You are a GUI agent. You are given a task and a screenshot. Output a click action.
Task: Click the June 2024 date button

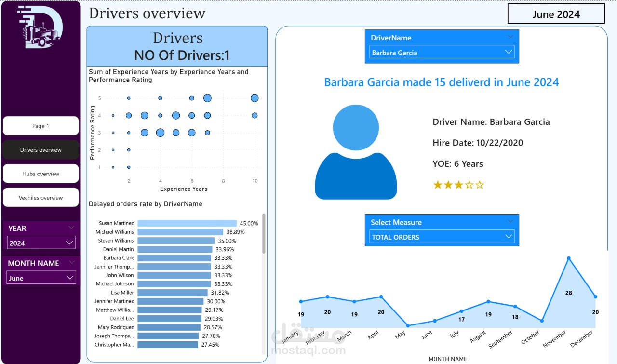coord(556,14)
